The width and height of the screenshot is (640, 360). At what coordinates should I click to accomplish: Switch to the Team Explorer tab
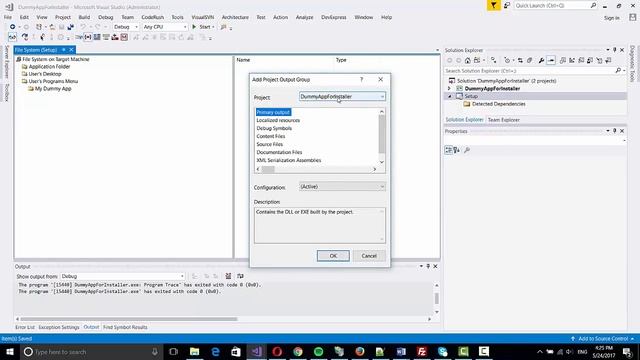tap(504, 120)
